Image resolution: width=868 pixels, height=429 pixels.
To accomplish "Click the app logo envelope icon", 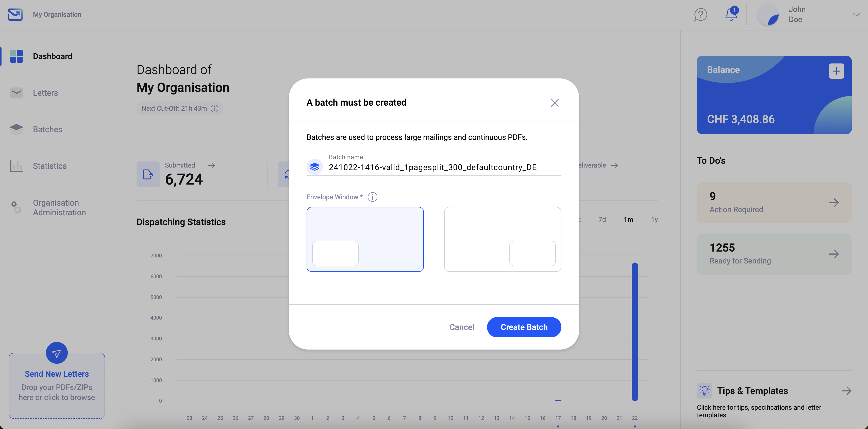I will [x=15, y=14].
